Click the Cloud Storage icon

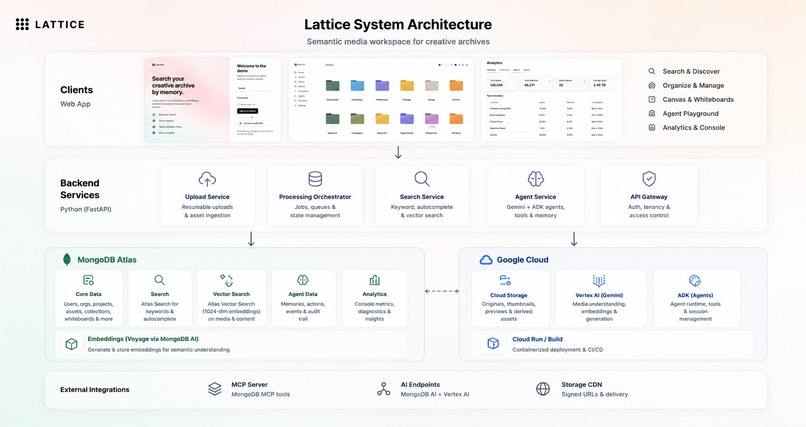505,280
